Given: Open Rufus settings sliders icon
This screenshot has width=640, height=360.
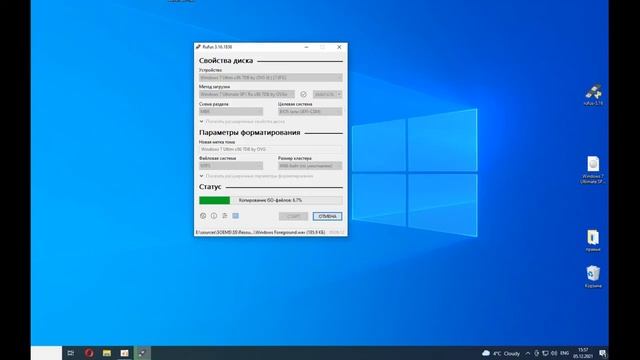Looking at the screenshot, I should tap(225, 216).
